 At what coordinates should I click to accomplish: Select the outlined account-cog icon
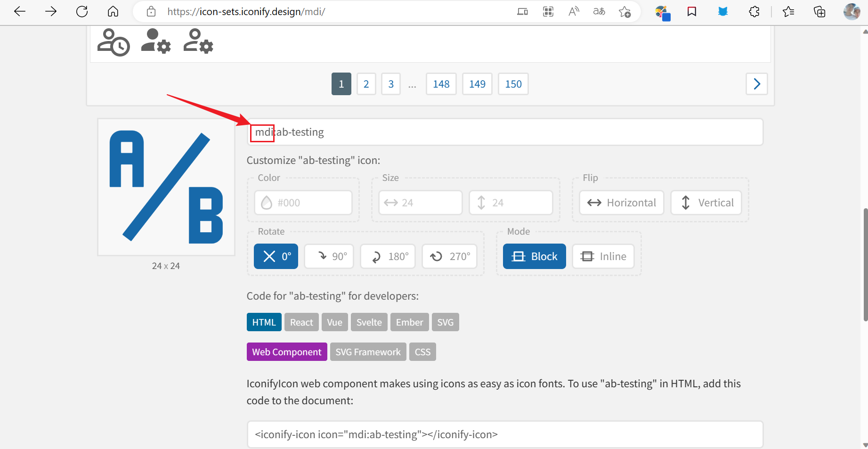click(x=198, y=41)
